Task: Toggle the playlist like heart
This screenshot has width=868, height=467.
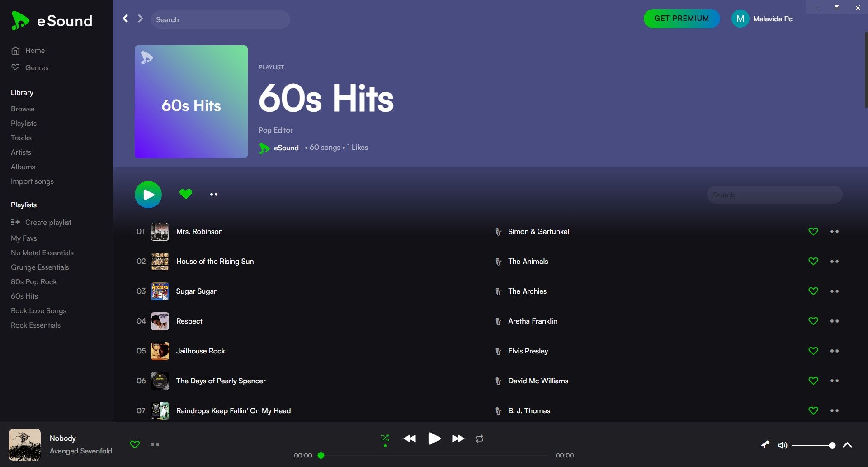Action: pos(186,194)
